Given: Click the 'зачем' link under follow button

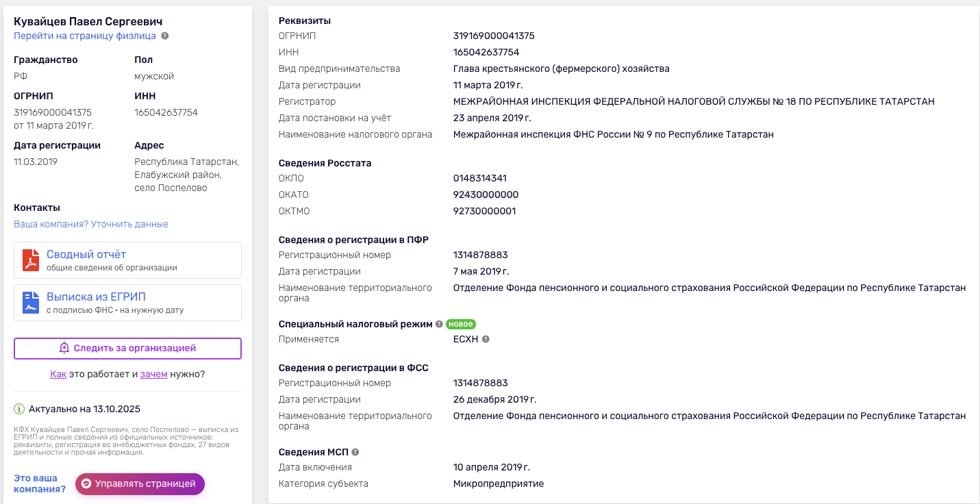Looking at the screenshot, I should point(154,374).
